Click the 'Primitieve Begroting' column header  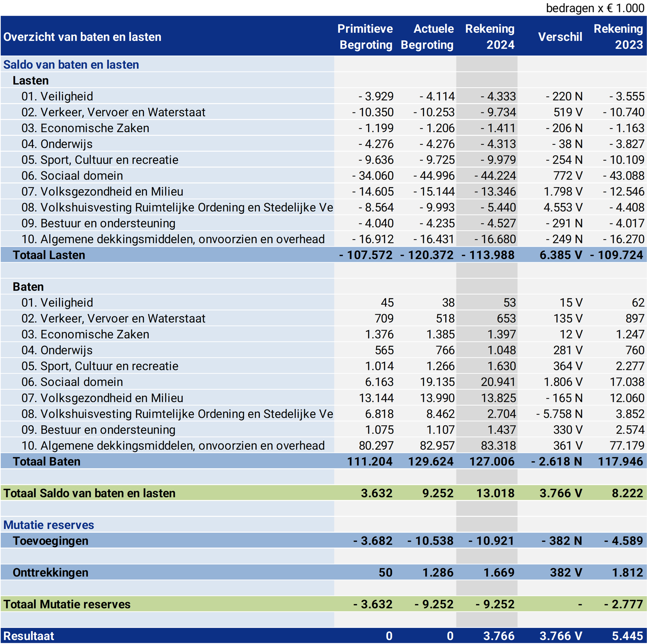365,37
